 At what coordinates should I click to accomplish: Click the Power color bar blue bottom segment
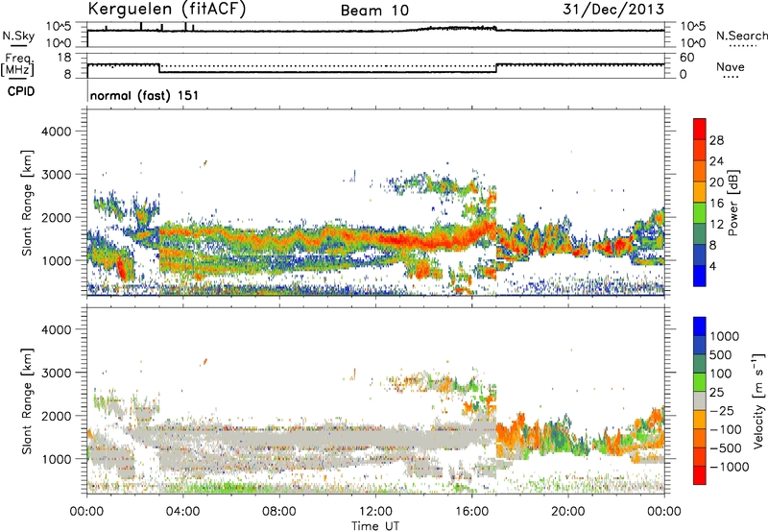point(700,276)
